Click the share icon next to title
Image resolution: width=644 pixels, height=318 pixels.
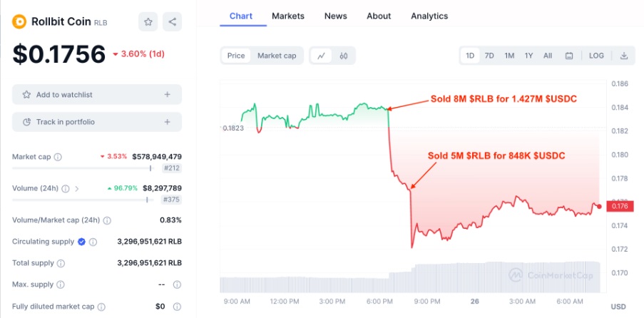tap(172, 21)
